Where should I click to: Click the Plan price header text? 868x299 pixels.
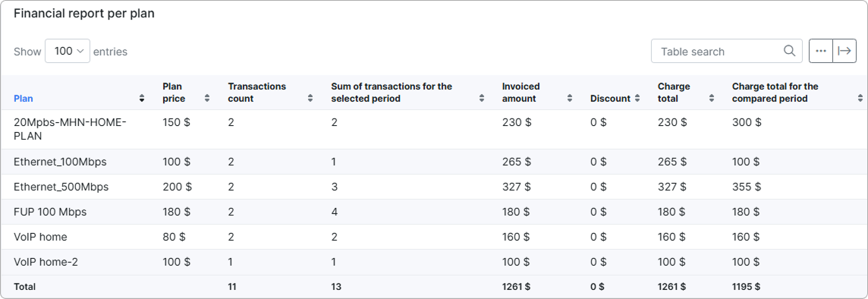(x=174, y=93)
